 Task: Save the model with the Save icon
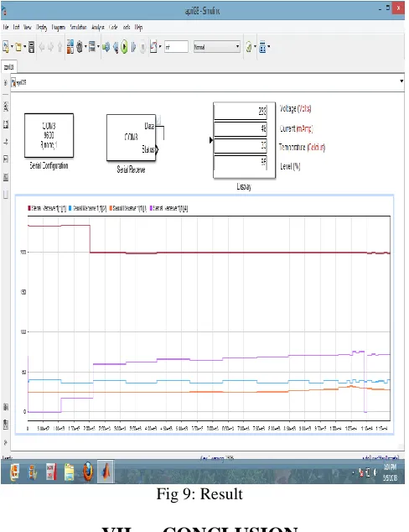(x=31, y=47)
